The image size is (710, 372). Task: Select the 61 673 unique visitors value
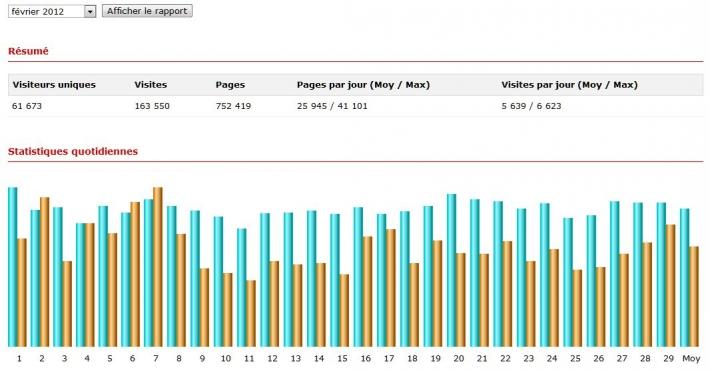click(27, 106)
